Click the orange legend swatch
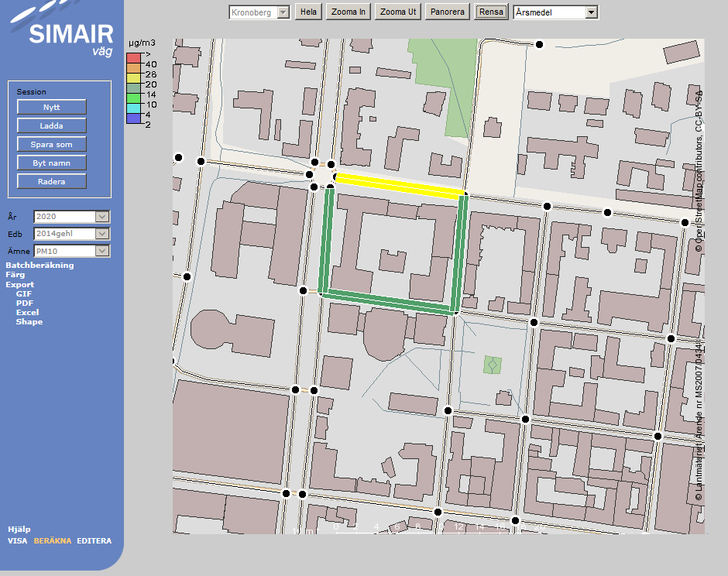The width and height of the screenshot is (728, 576). click(x=134, y=68)
